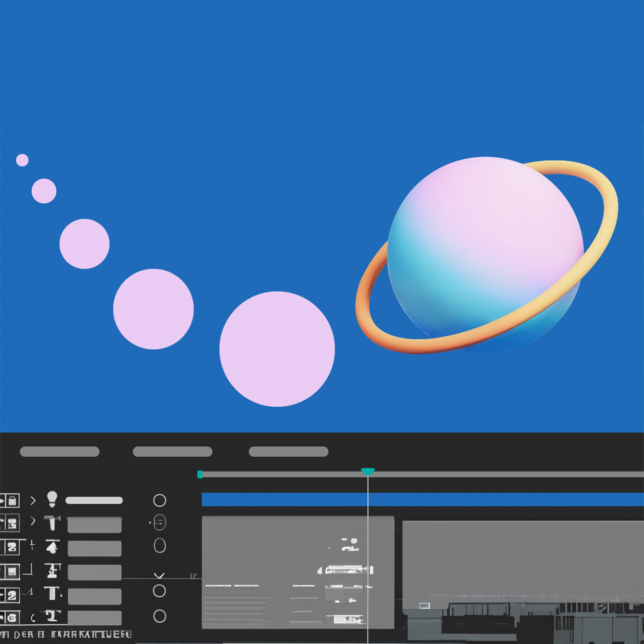Expand the second layer using its chevron

(x=33, y=521)
